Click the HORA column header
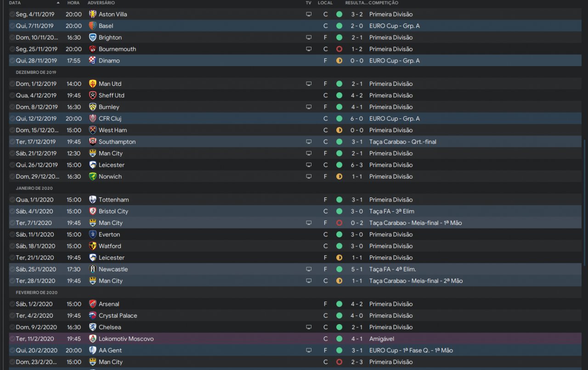 (73, 3)
